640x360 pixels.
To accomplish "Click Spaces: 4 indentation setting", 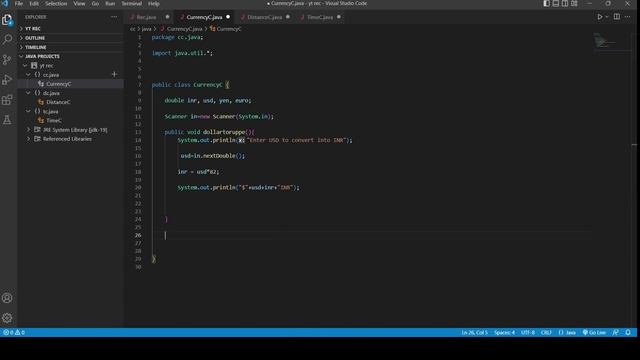I will [x=504, y=332].
